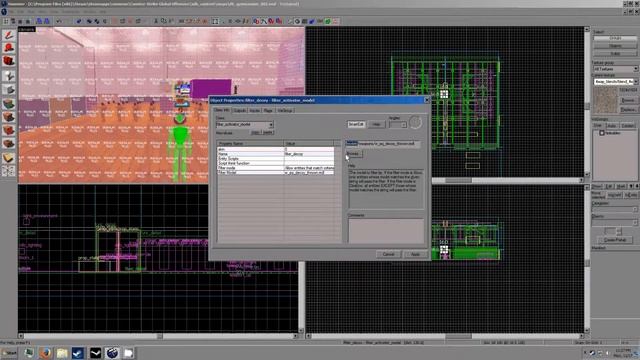Switch to the Flags tab
This screenshot has height=360, width=640.
pos(268,111)
